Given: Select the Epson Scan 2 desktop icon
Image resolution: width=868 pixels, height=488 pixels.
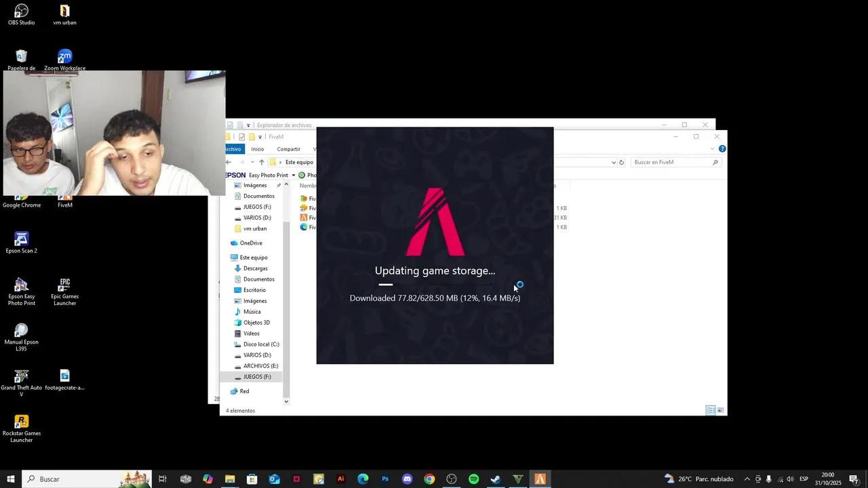Looking at the screenshot, I should point(22,243).
